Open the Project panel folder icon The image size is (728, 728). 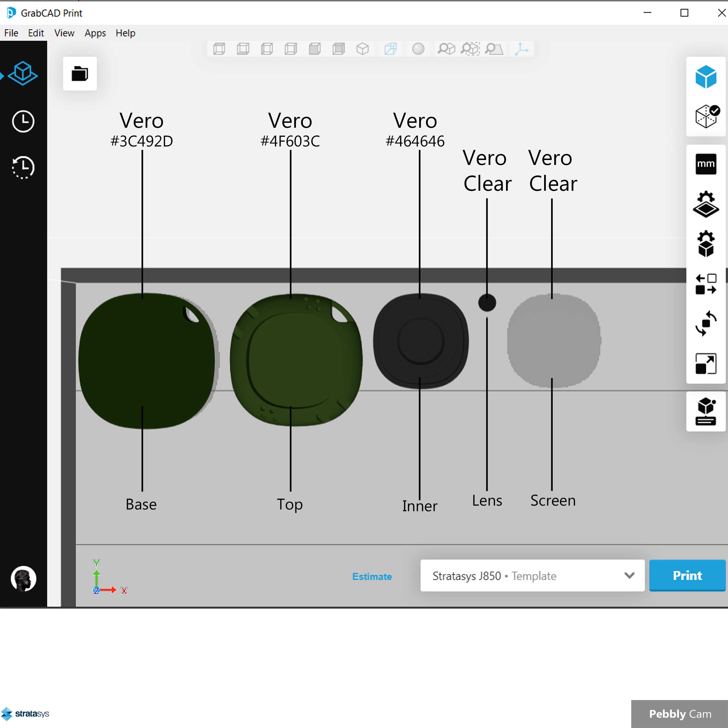point(80,74)
